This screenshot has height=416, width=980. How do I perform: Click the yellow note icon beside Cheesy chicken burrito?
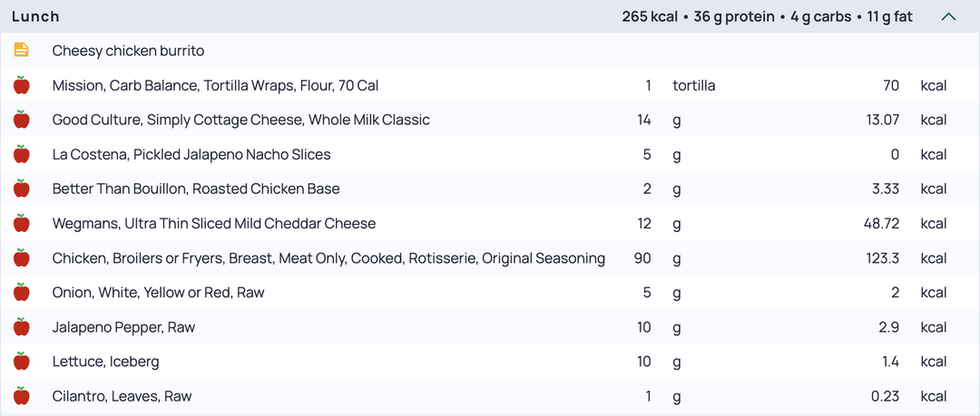pos(21,50)
